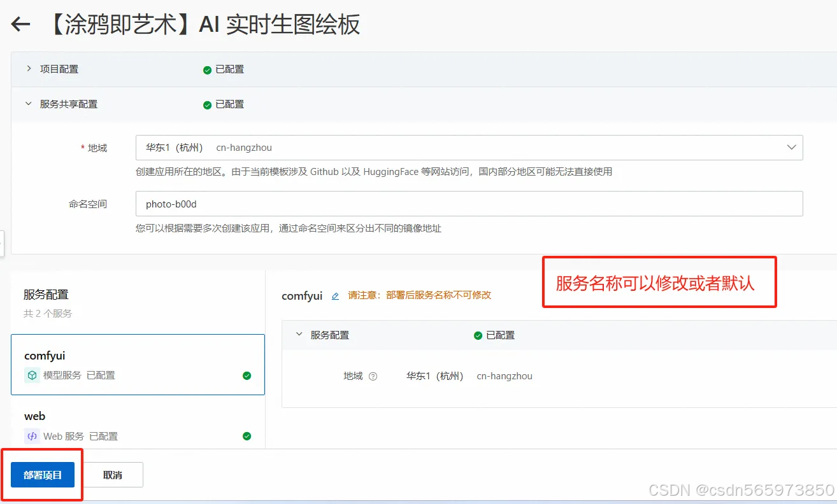Click the 部署项目 deploy button

pyautogui.click(x=42, y=474)
